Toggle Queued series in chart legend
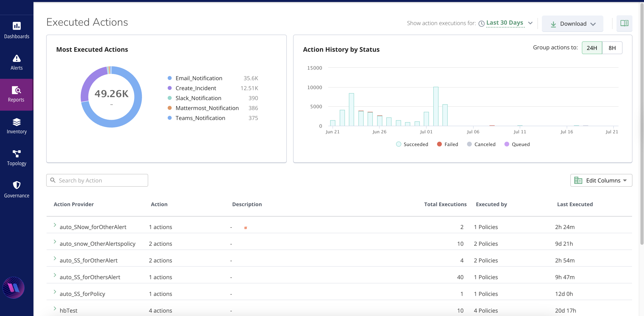The image size is (644, 316). (517, 144)
